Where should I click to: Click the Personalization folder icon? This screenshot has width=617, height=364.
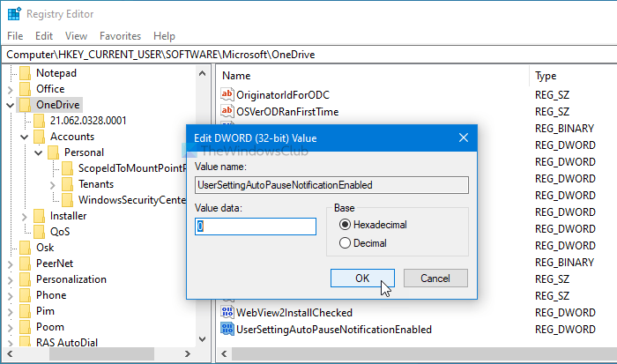pyautogui.click(x=25, y=279)
